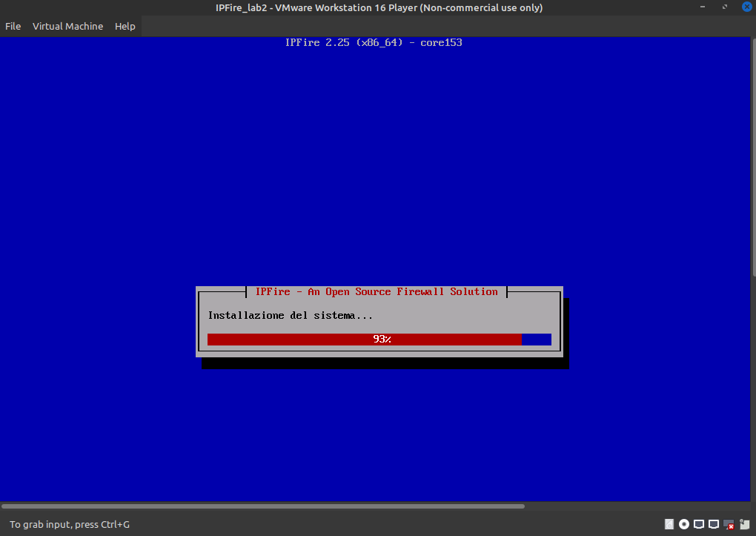The width and height of the screenshot is (756, 536).
Task: Click the 'IPFire - An Open Source Firewall Solution' title
Action: coord(377,291)
